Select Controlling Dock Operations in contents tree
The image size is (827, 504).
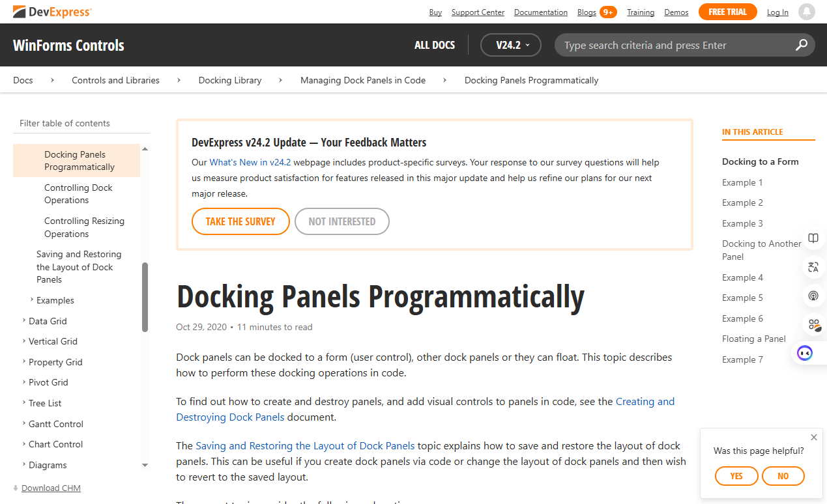point(78,194)
